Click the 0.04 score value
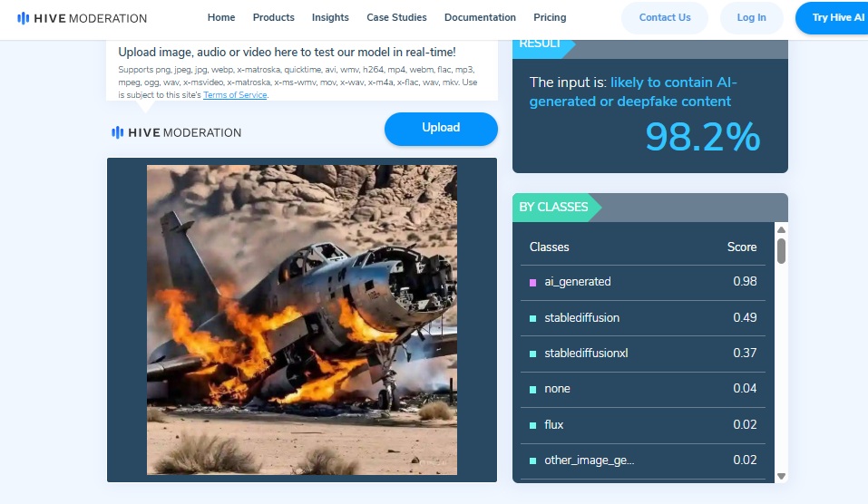The height and width of the screenshot is (504, 868). click(745, 388)
